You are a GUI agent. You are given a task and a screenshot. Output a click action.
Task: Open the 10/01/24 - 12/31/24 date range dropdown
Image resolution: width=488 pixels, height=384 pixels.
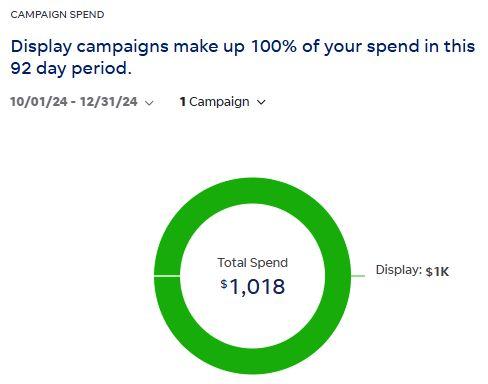tap(82, 102)
